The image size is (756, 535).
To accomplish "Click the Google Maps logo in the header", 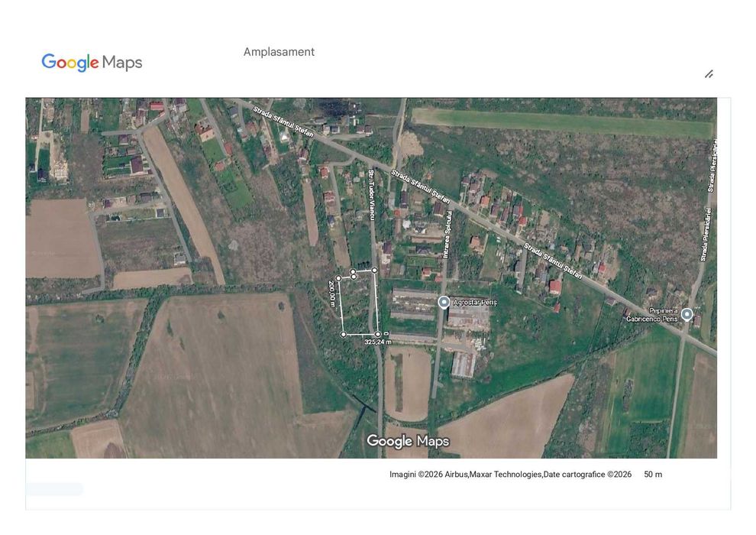I will (x=92, y=62).
